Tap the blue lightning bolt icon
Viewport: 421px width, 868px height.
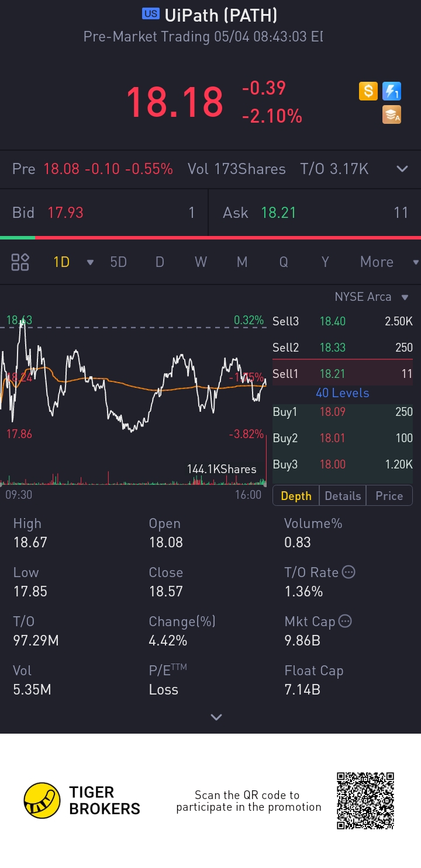391,91
